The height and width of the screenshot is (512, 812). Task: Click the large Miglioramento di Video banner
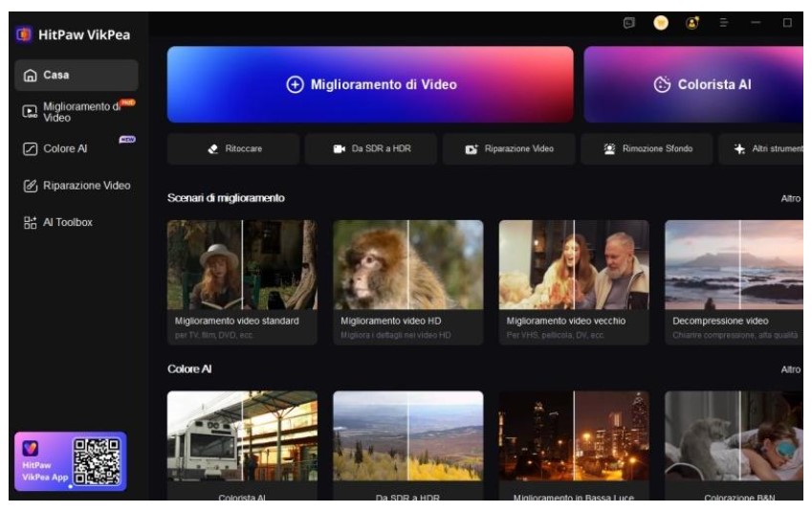point(370,84)
